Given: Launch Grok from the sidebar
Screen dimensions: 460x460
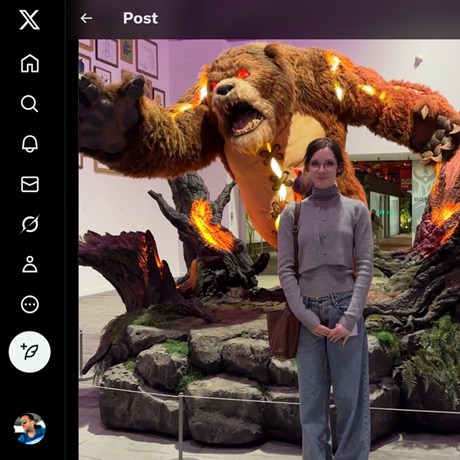Looking at the screenshot, I should point(30,224).
